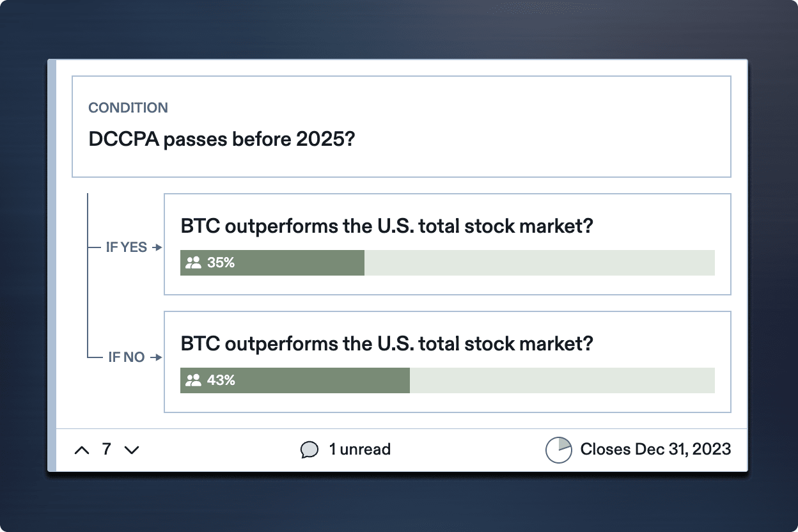
Task: Click the pie chart closing-time icon
Action: coord(558,450)
